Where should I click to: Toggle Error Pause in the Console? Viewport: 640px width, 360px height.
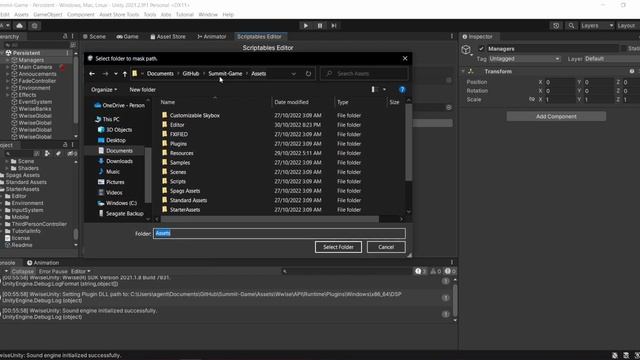click(53, 271)
